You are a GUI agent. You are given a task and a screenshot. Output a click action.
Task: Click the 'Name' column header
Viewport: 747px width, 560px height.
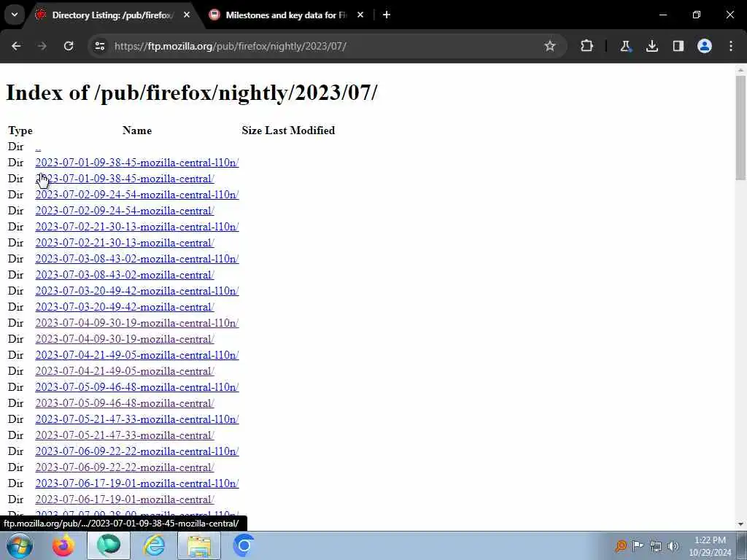pyautogui.click(x=137, y=131)
